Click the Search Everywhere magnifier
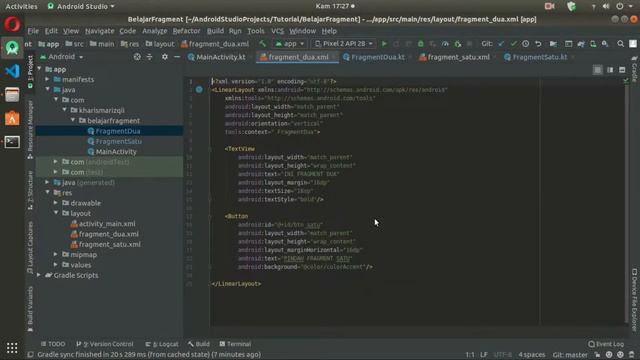 [x=620, y=44]
